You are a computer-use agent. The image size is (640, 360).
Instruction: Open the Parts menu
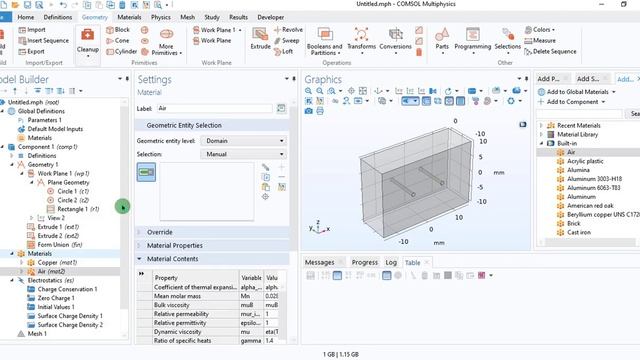point(442,41)
